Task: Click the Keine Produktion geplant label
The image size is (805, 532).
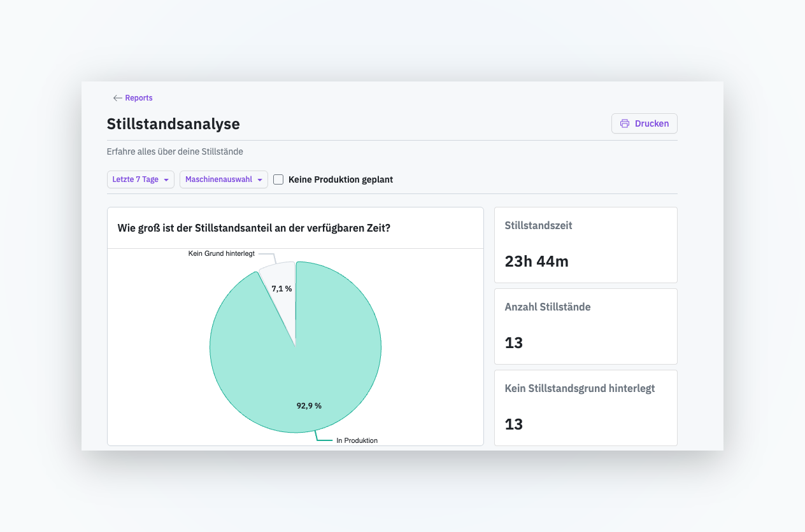Action: pos(341,179)
